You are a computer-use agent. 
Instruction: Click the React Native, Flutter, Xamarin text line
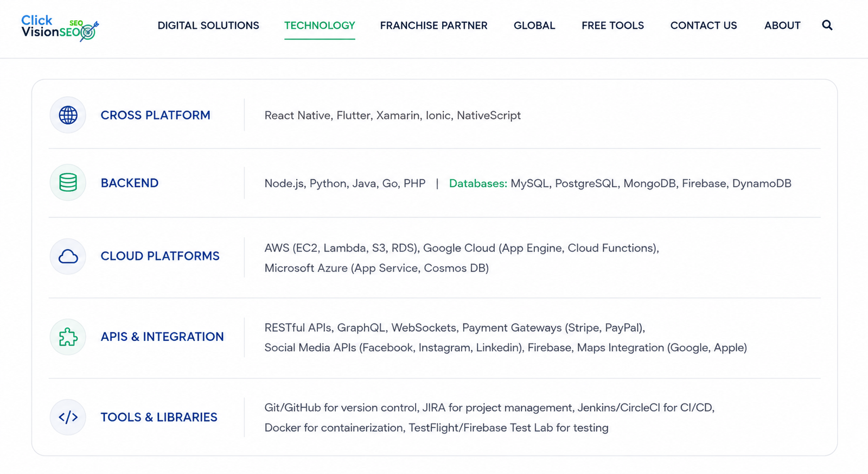tap(393, 116)
